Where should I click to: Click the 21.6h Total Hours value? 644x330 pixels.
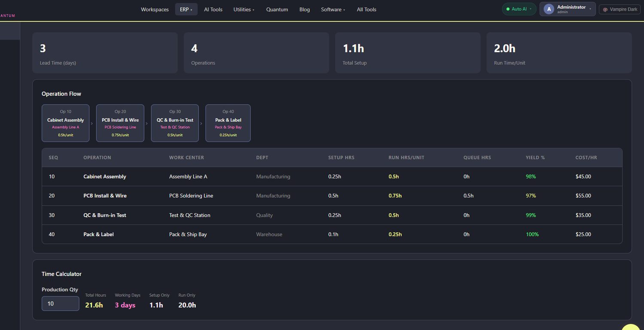(x=94, y=305)
